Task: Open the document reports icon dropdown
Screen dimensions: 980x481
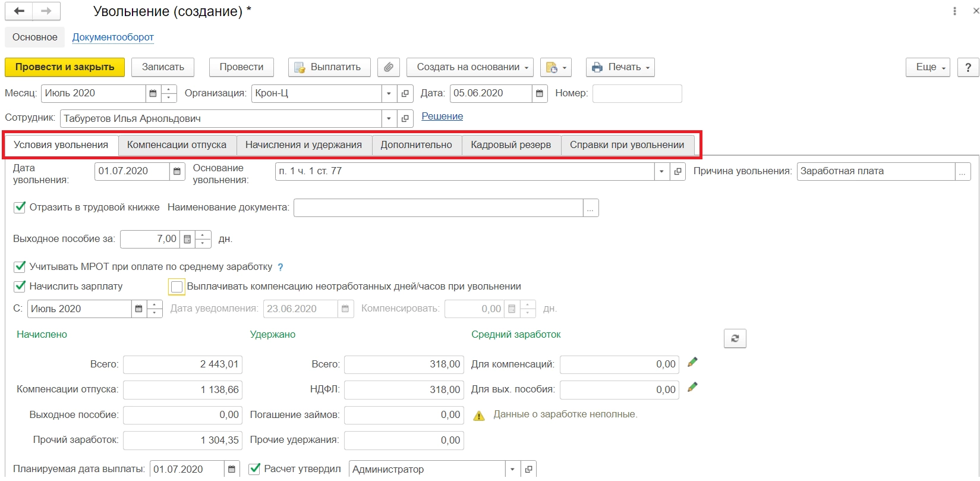Action: (556, 67)
